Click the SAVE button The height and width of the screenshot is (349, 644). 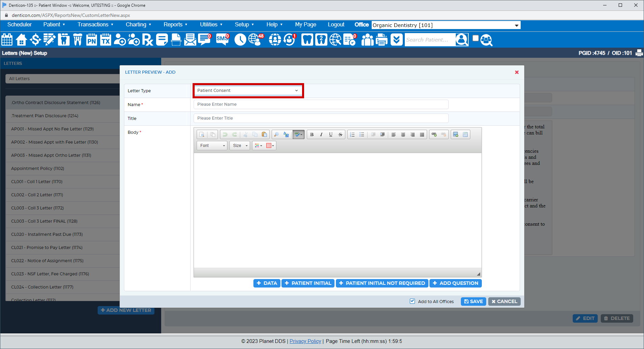pos(473,301)
